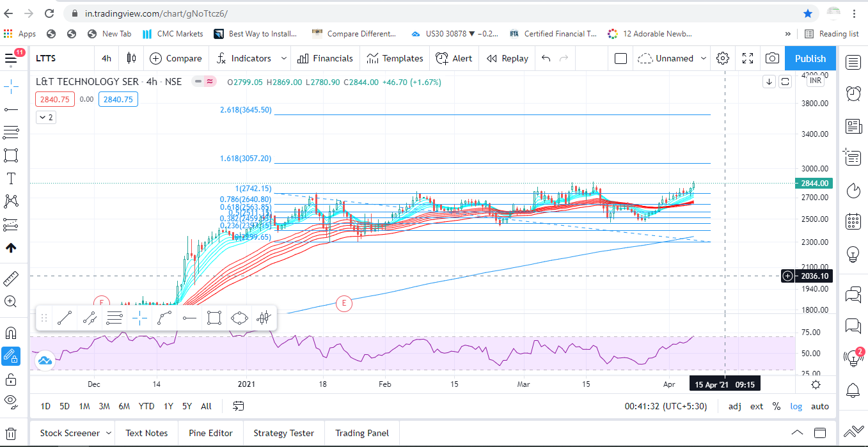868x447 pixels.
Task: Open the Pine Editor tab
Action: tap(210, 433)
